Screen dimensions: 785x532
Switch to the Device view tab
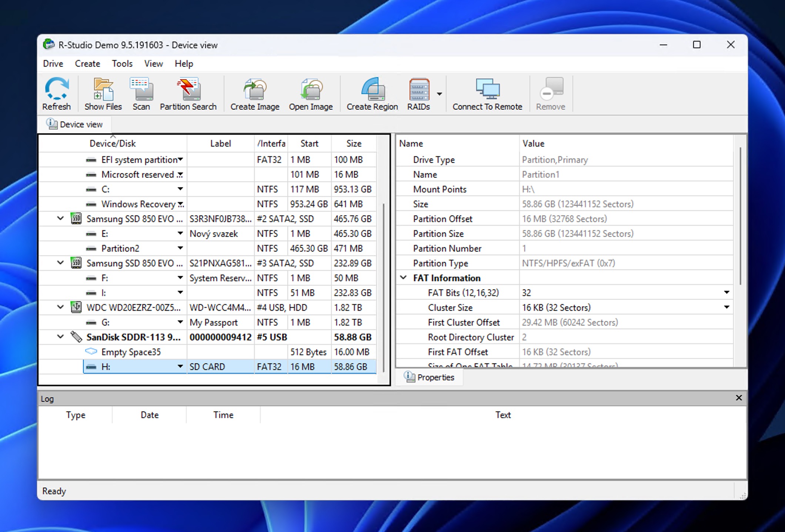75,124
